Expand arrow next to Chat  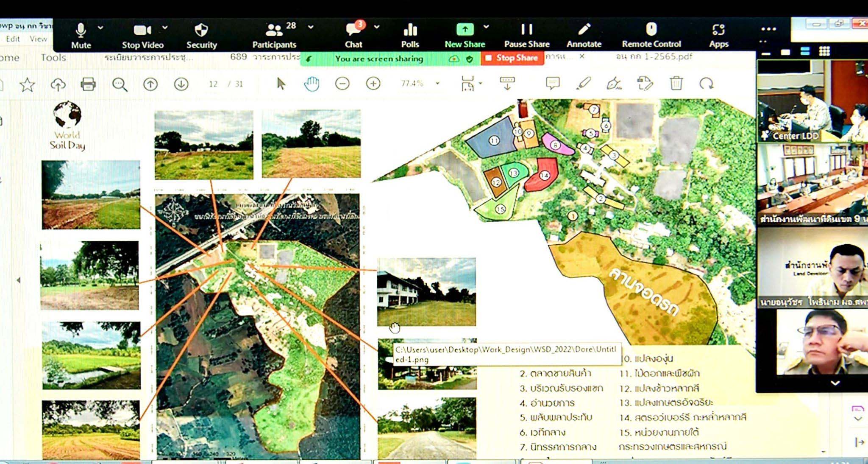376,27
